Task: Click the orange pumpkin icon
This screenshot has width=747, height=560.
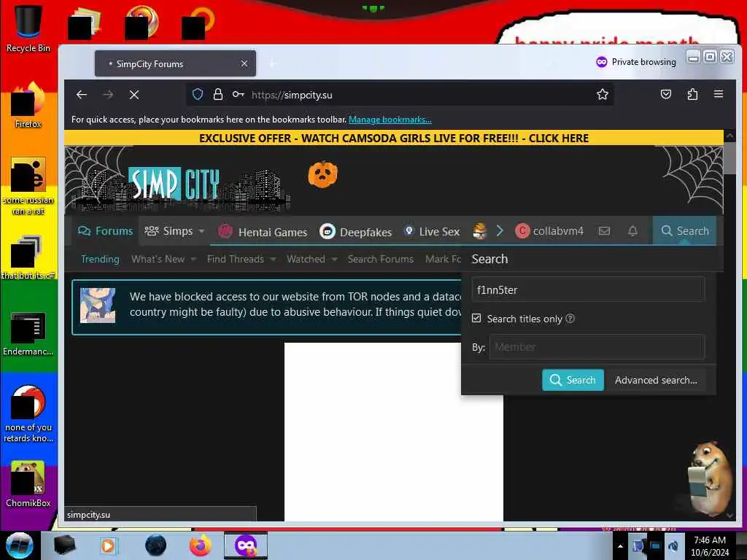Action: pyautogui.click(x=323, y=174)
